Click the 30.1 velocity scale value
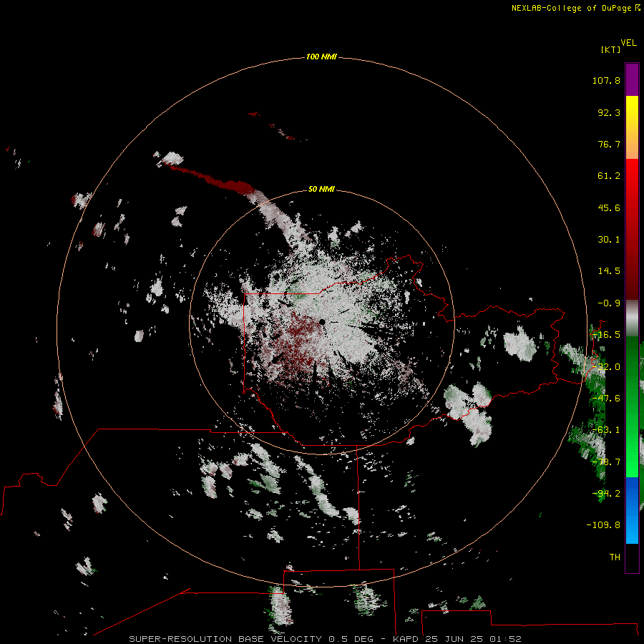 pyautogui.click(x=609, y=240)
